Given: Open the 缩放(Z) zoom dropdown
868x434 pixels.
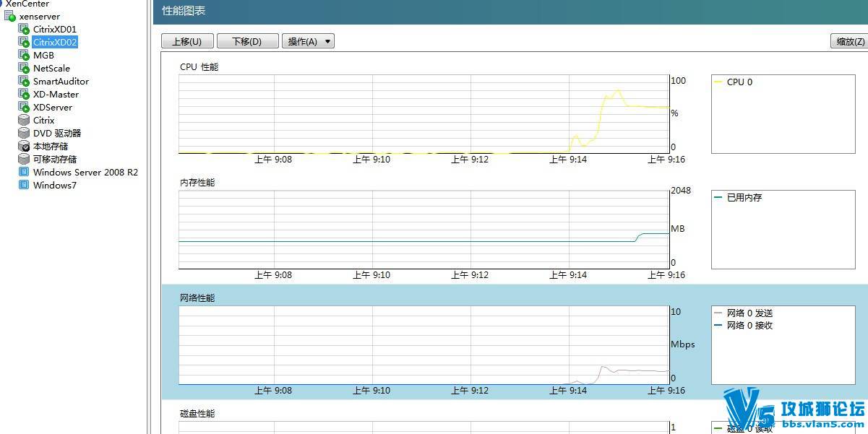Looking at the screenshot, I should coord(849,42).
